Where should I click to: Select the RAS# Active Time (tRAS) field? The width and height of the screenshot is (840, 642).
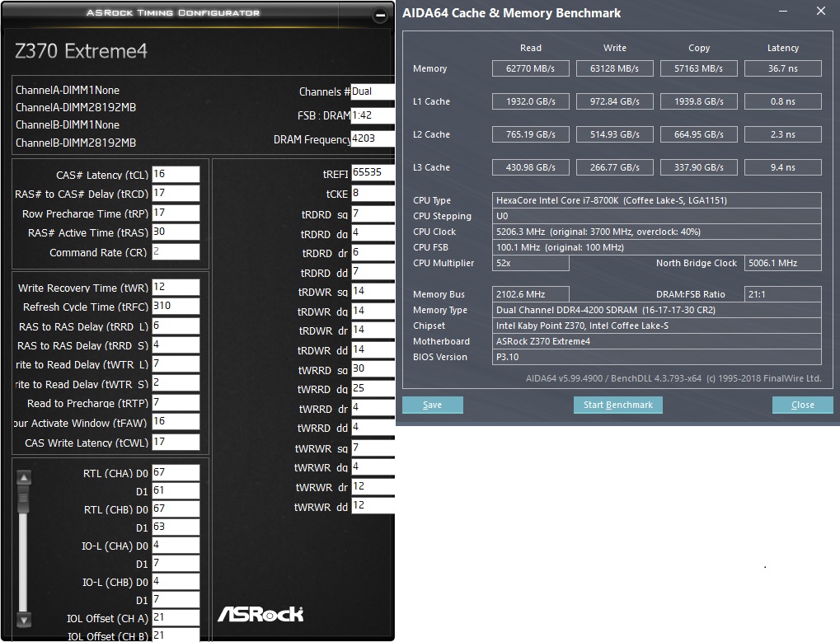coord(176,232)
